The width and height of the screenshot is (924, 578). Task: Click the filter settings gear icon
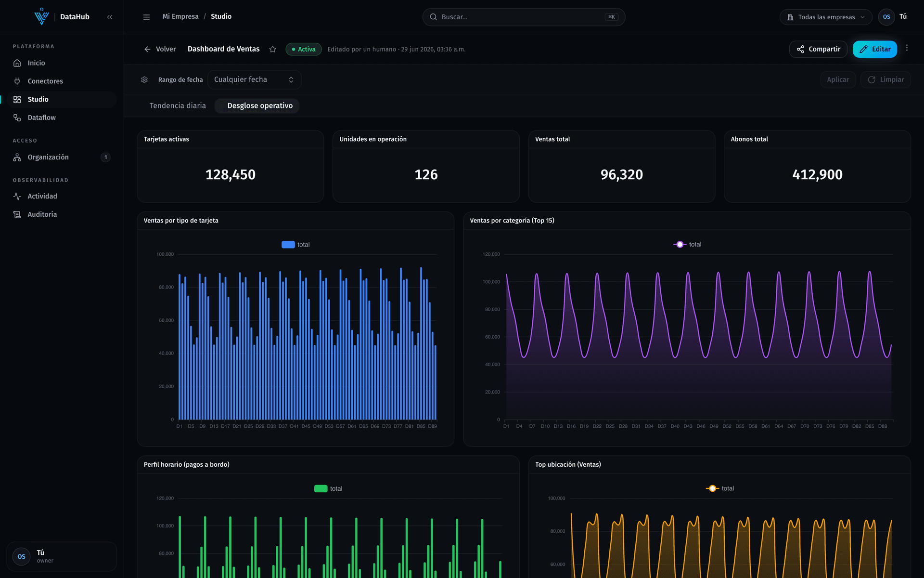click(144, 80)
